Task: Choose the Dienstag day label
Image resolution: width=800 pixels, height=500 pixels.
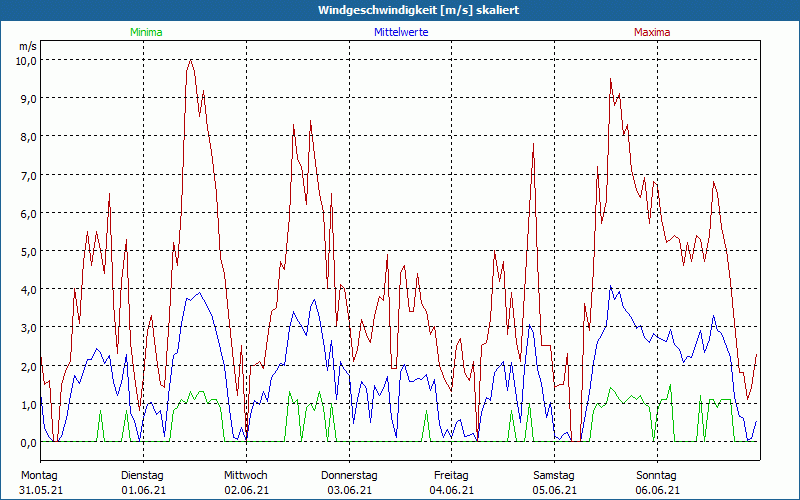Action: [x=143, y=475]
